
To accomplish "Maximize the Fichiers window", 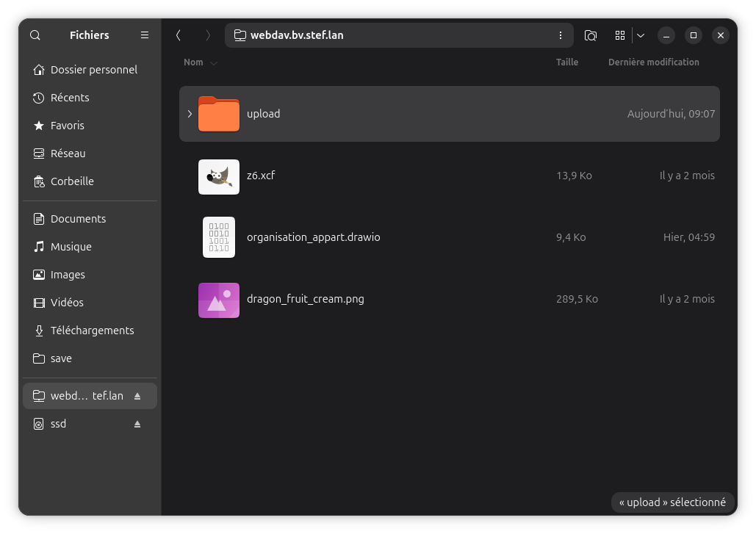I will [694, 35].
